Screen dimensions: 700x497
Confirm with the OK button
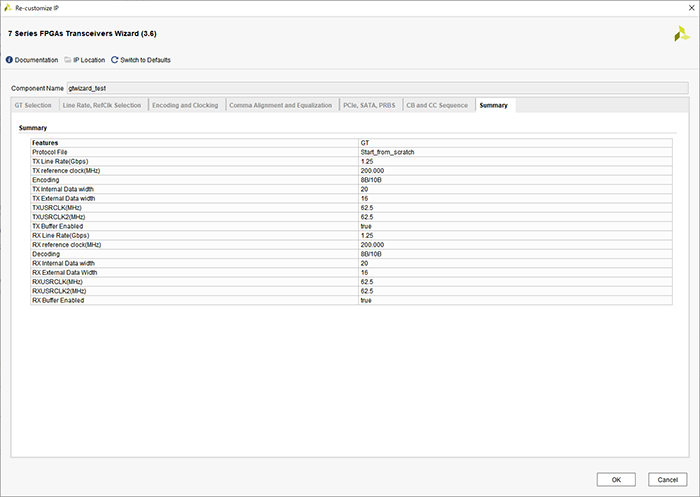(616, 480)
